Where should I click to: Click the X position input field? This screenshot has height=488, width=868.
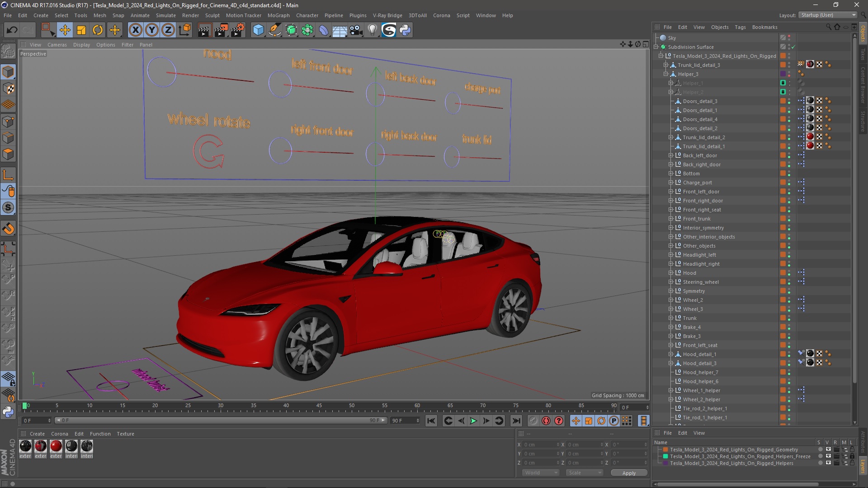coord(541,445)
